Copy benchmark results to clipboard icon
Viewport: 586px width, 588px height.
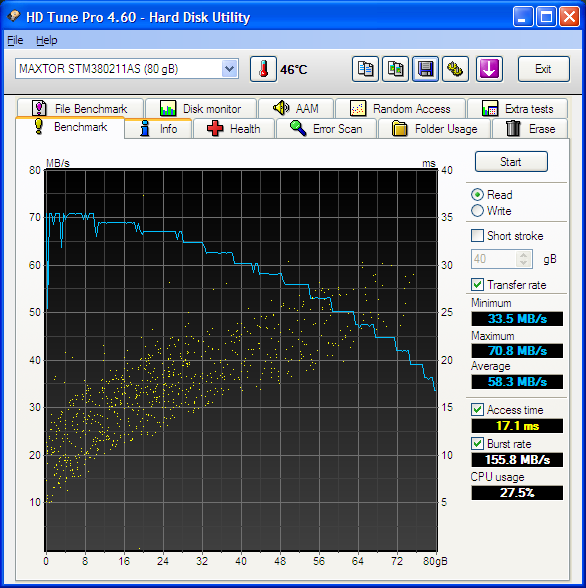pyautogui.click(x=365, y=69)
